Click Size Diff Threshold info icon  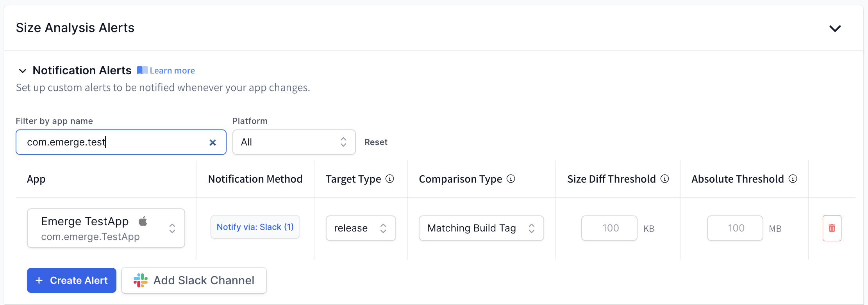664,179
